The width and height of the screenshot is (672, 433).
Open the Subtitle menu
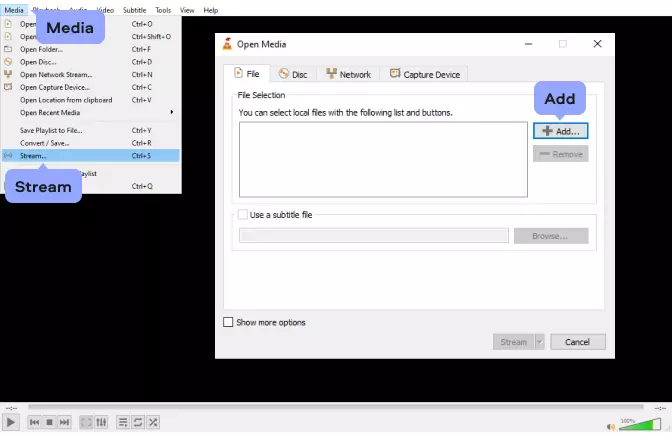click(134, 10)
